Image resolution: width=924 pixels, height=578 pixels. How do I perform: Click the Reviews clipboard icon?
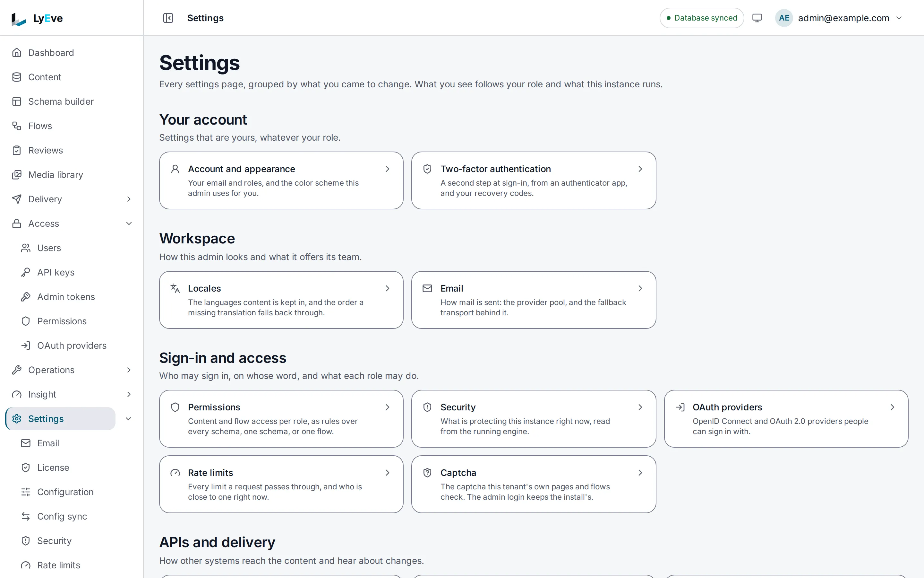(x=16, y=150)
